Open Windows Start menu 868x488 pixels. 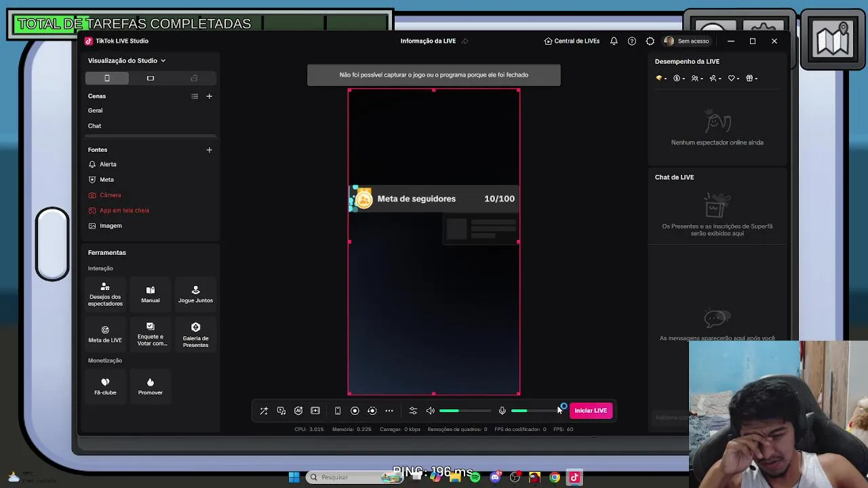294,477
